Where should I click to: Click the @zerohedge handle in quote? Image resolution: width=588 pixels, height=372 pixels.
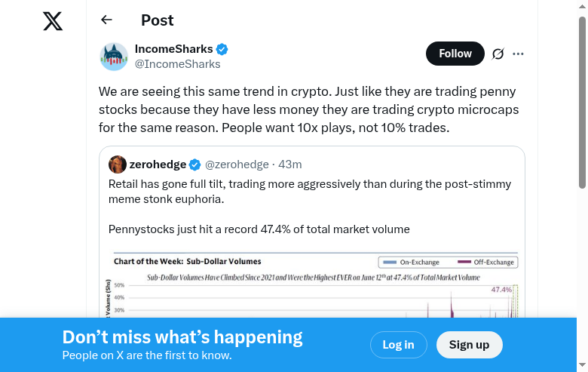[x=237, y=164]
